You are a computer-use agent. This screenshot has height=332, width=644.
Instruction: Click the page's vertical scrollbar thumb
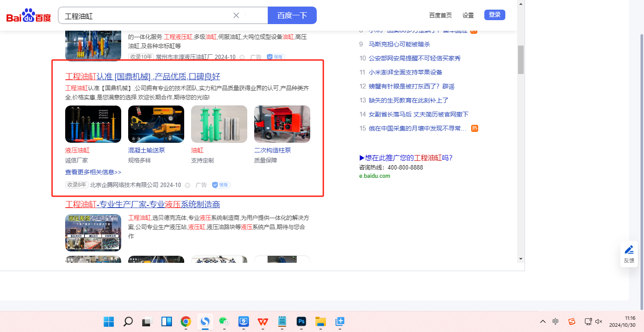521,59
